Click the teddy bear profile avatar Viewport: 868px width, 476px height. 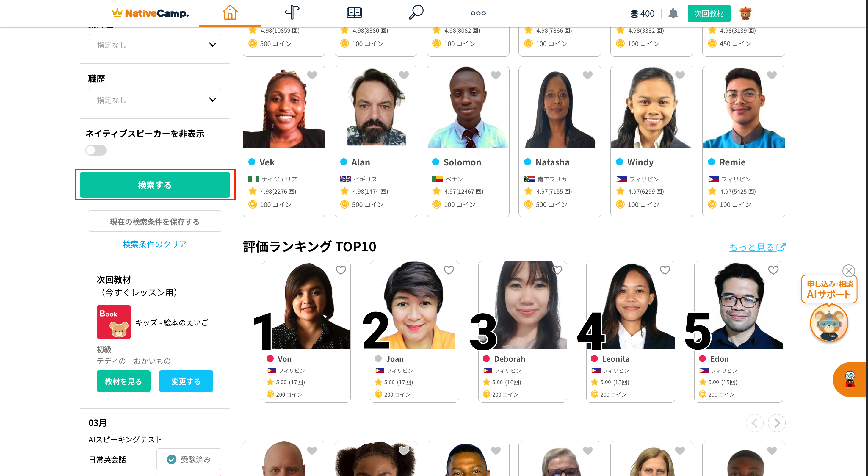(745, 13)
